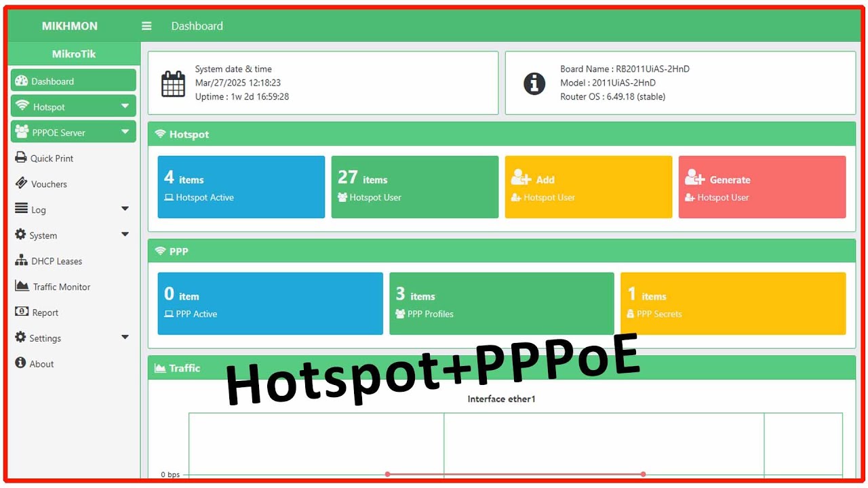Click the Log list icon
The width and height of the screenshot is (868, 488).
click(x=21, y=209)
